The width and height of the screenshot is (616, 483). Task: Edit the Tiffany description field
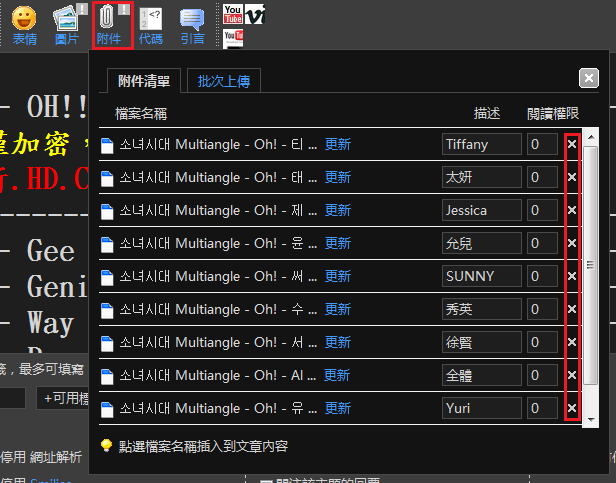click(482, 144)
